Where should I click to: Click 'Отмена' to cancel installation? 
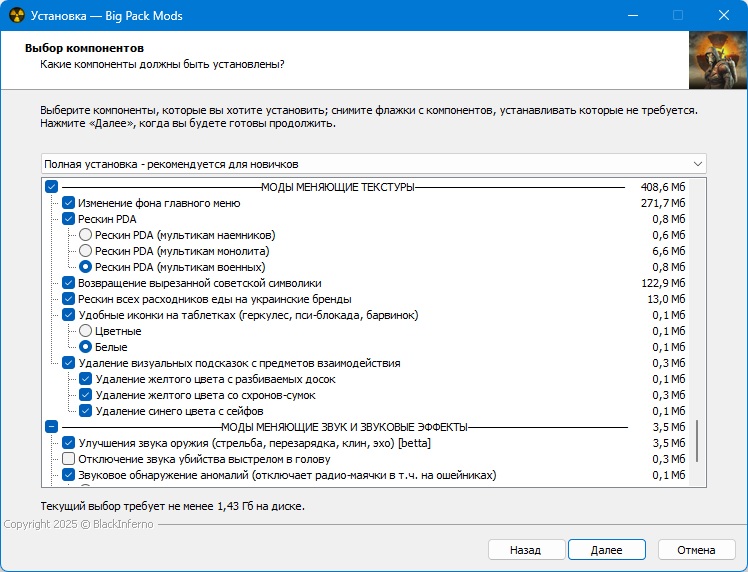coord(696,550)
